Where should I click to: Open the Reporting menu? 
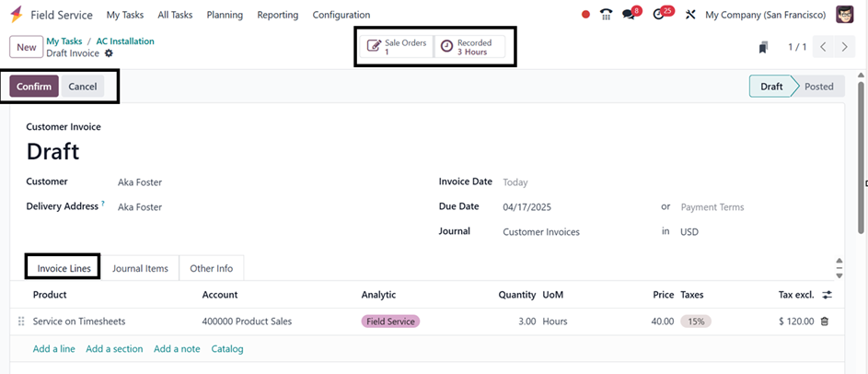(x=277, y=15)
